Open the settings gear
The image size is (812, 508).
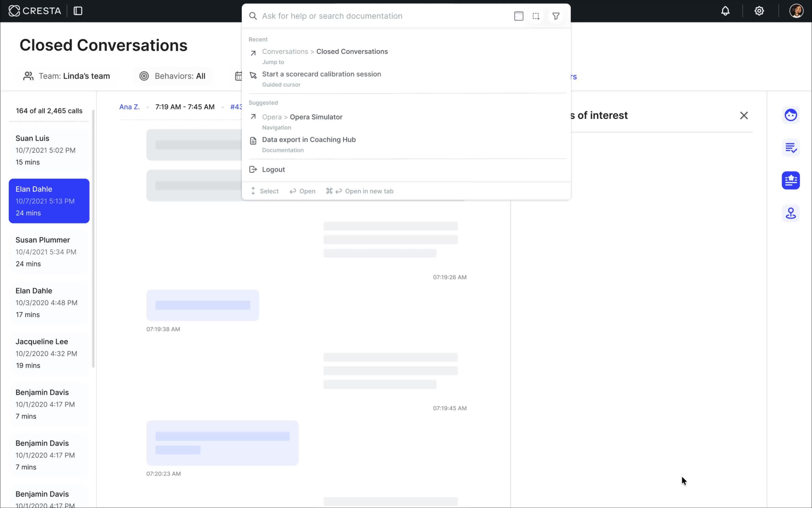[x=759, y=11]
